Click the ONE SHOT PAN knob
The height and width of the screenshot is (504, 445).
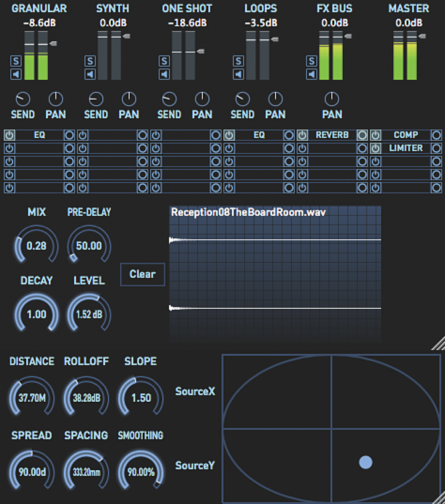click(202, 99)
